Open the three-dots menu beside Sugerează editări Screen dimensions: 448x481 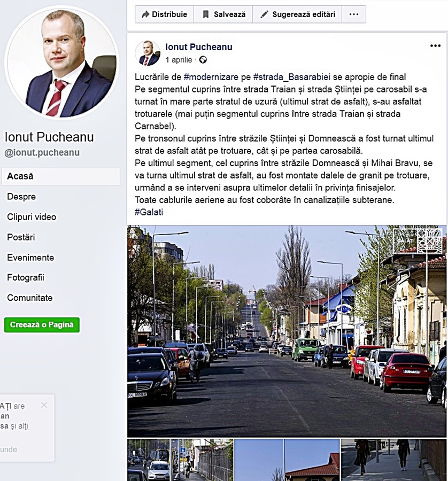tap(354, 14)
